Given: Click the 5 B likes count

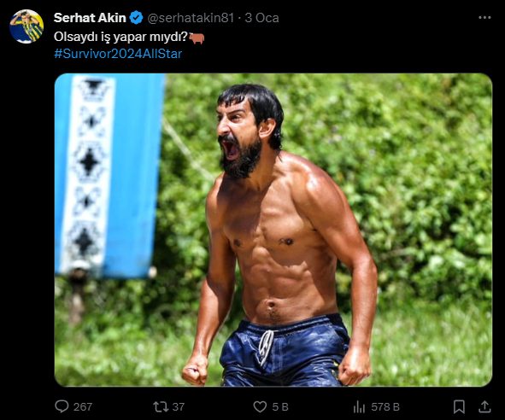Looking at the screenshot, I should 280,407.
